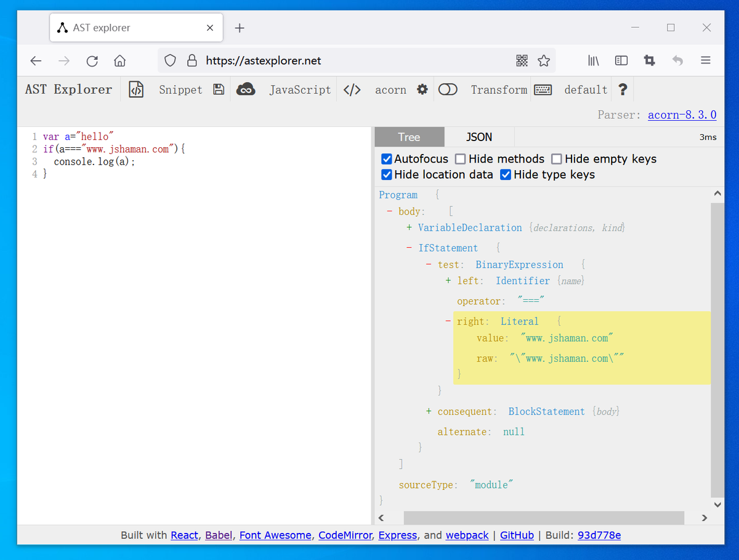This screenshot has height=560, width=739.
Task: Click the Program root node label
Action: (x=398, y=195)
